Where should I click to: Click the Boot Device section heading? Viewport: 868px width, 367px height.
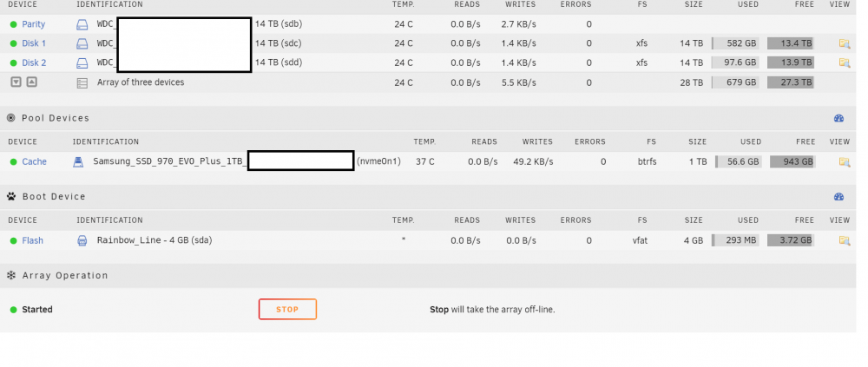pyautogui.click(x=54, y=196)
